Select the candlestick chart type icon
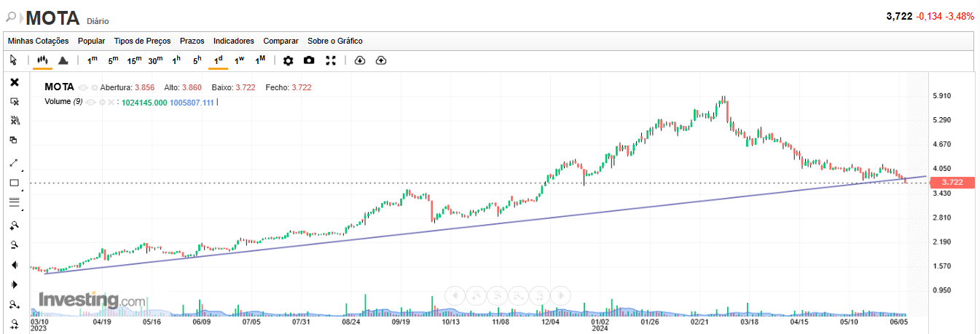This screenshot has width=980, height=334. [x=42, y=60]
